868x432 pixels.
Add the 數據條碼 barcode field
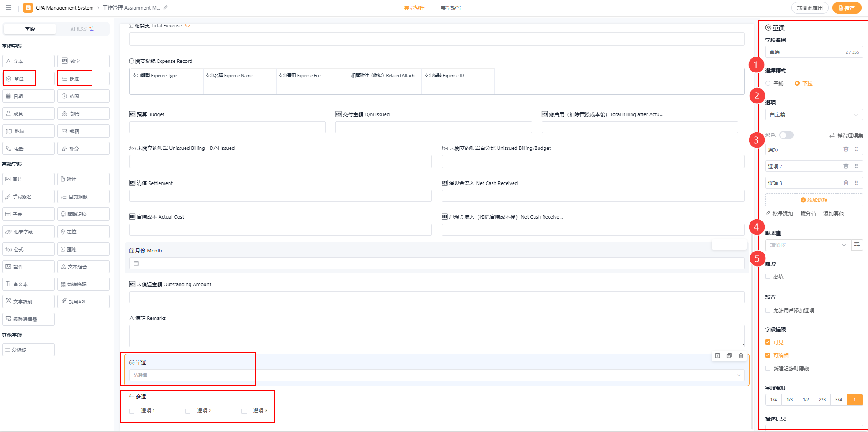83,284
